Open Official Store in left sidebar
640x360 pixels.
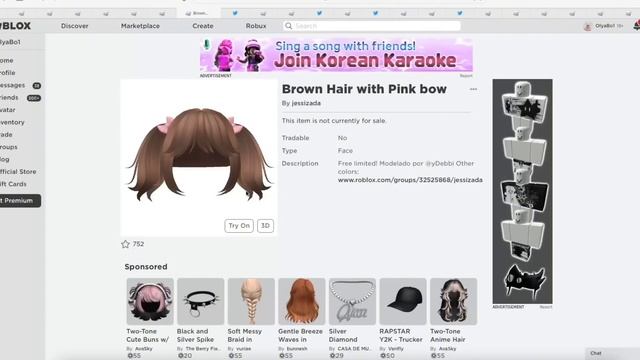click(18, 172)
